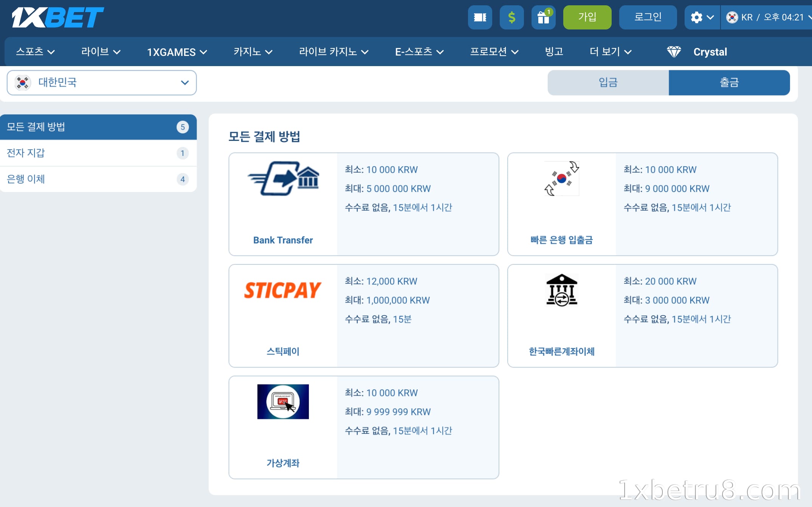The height and width of the screenshot is (507, 812).
Task: Switch to the 입금 deposit tab
Action: (608, 82)
